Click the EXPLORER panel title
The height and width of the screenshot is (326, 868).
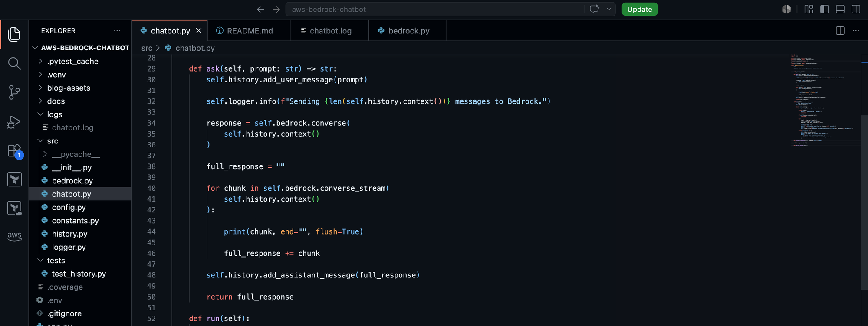[58, 30]
